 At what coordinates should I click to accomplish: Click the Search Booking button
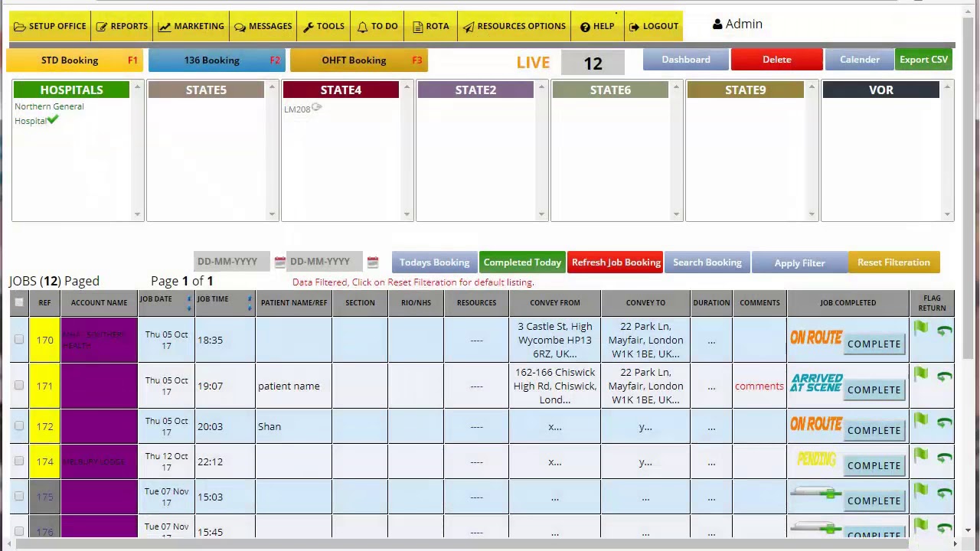point(707,262)
